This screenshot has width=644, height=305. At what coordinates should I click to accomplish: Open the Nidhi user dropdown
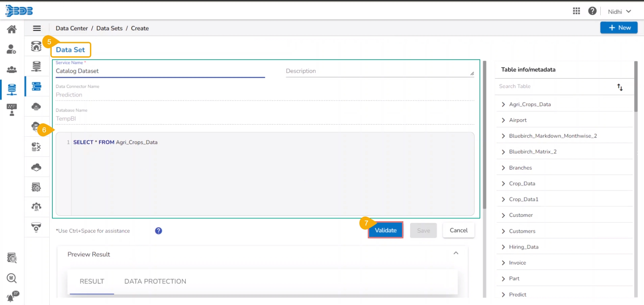click(620, 12)
